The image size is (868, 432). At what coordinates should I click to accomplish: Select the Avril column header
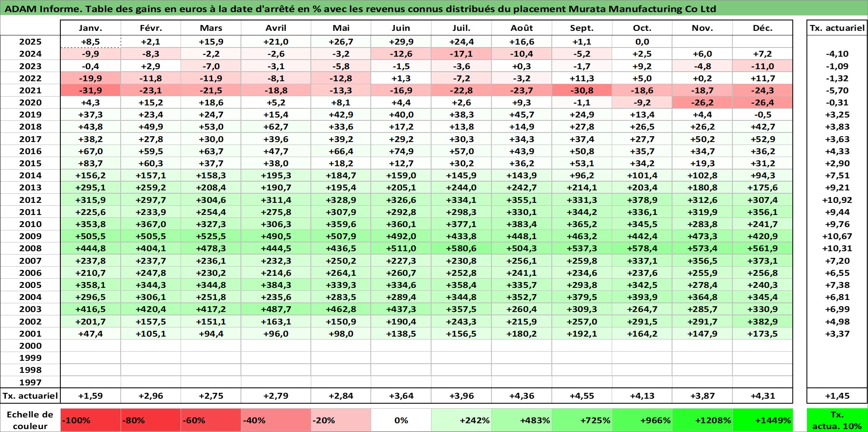click(276, 28)
